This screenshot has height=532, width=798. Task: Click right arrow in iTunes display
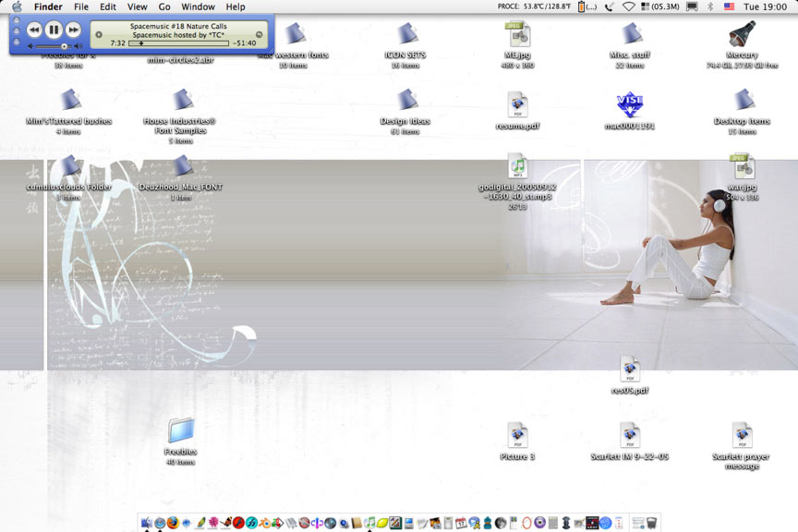[x=259, y=34]
